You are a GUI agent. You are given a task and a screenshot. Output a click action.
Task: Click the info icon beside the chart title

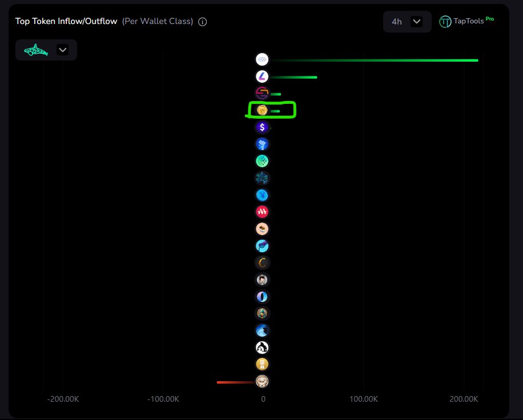coord(203,21)
